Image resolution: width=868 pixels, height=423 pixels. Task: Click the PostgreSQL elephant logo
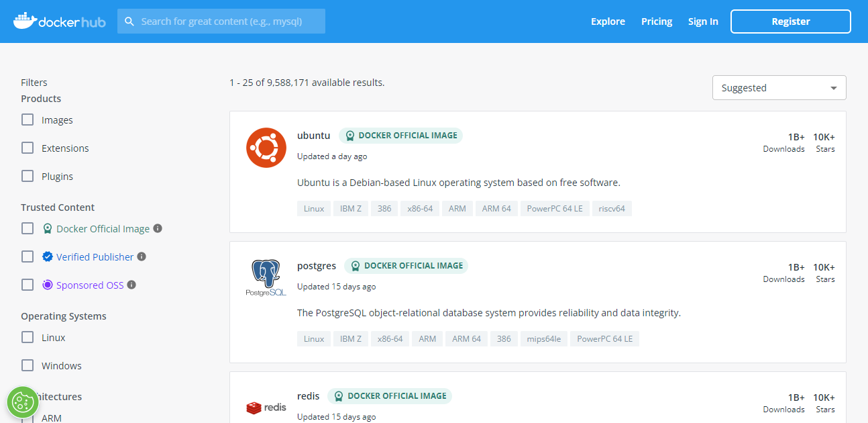click(266, 277)
